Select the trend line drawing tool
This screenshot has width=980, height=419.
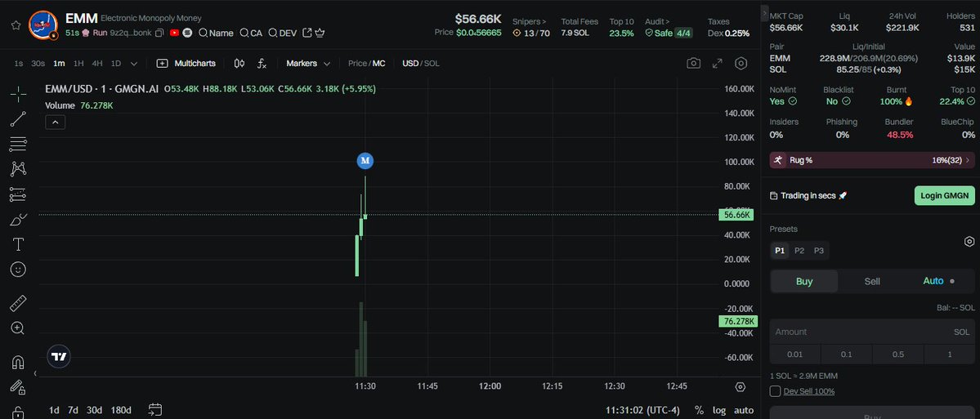(18, 119)
